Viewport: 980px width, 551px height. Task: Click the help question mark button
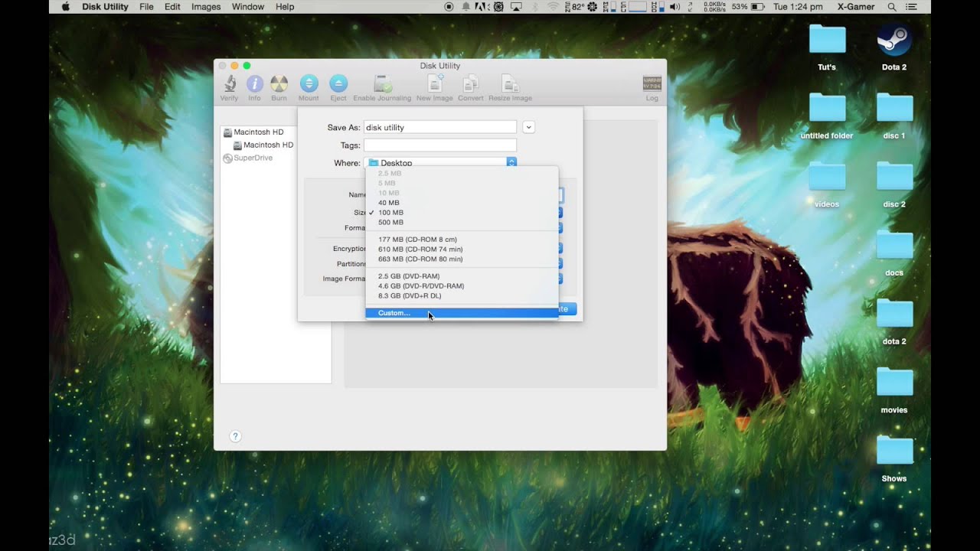235,436
